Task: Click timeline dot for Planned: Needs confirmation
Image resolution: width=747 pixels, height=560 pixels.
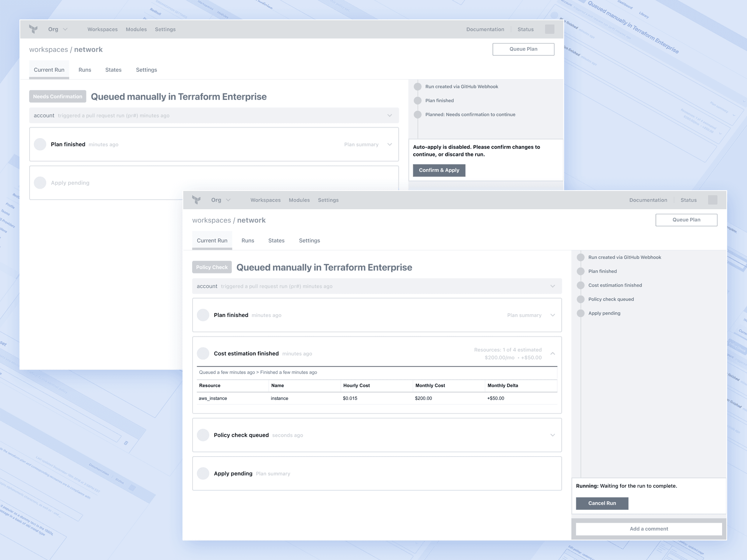Action: pyautogui.click(x=417, y=114)
